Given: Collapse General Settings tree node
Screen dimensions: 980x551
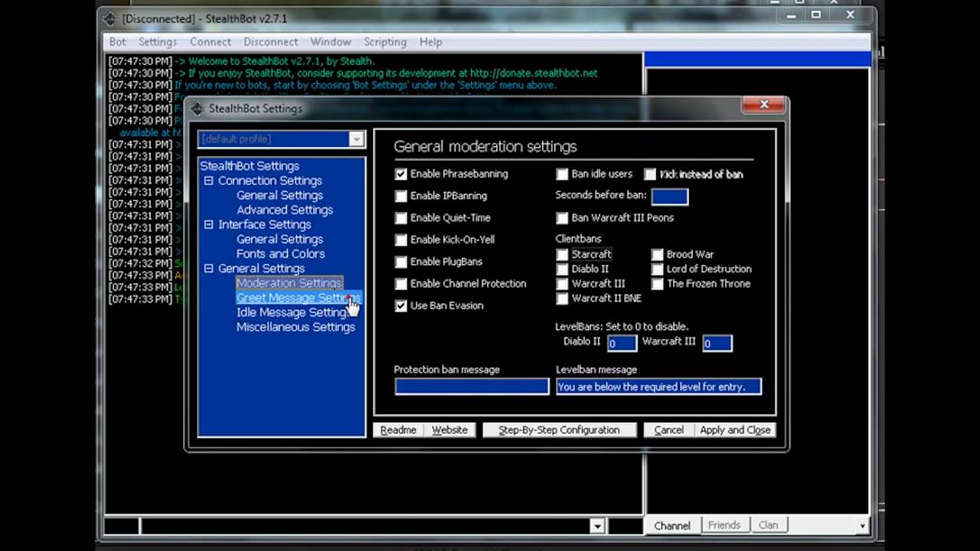Looking at the screenshot, I should [208, 269].
